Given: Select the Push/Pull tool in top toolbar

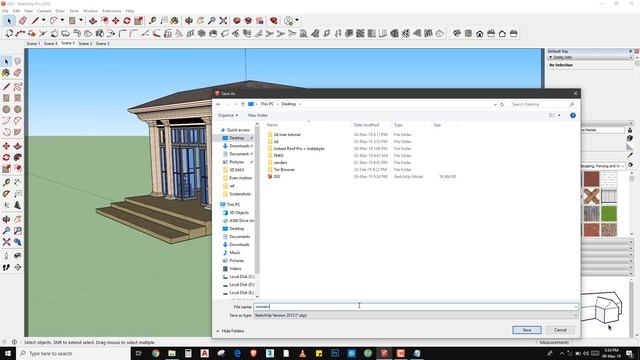Looking at the screenshot, I should 93,20.
